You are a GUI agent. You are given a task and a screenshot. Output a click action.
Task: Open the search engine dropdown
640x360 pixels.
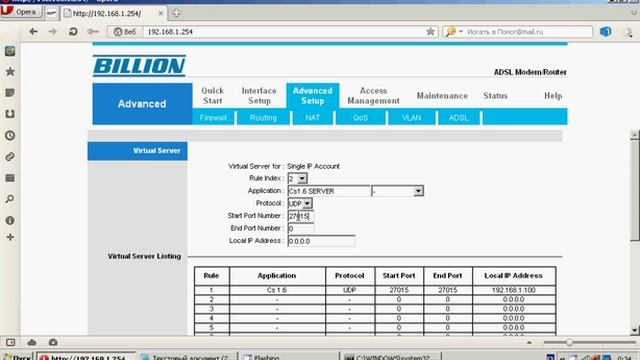pos(461,31)
